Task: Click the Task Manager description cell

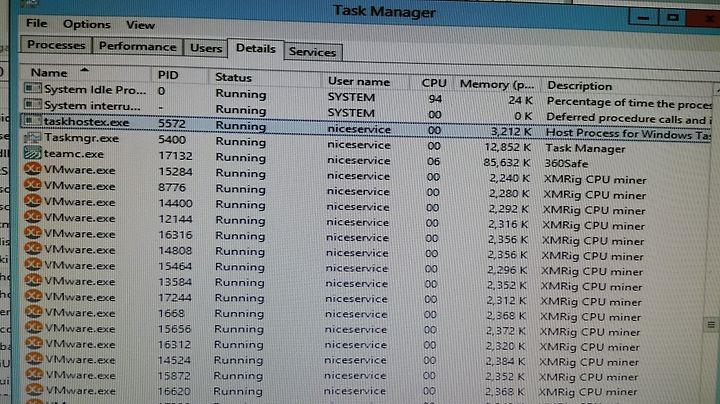Action: point(585,148)
